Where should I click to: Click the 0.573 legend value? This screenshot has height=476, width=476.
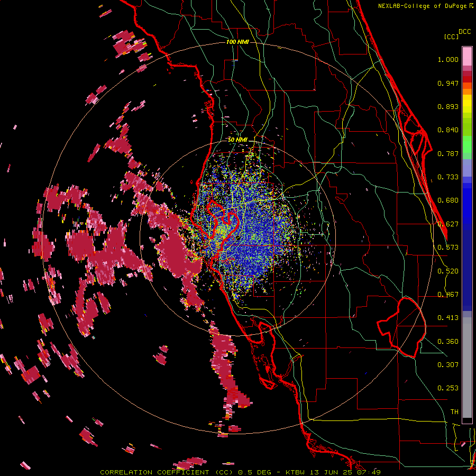click(x=448, y=248)
